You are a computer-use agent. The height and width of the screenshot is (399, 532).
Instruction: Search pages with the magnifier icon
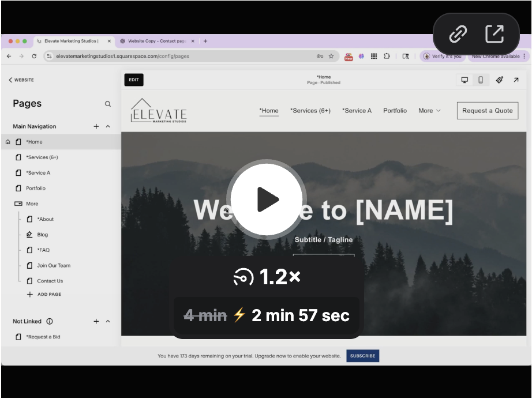coord(108,104)
